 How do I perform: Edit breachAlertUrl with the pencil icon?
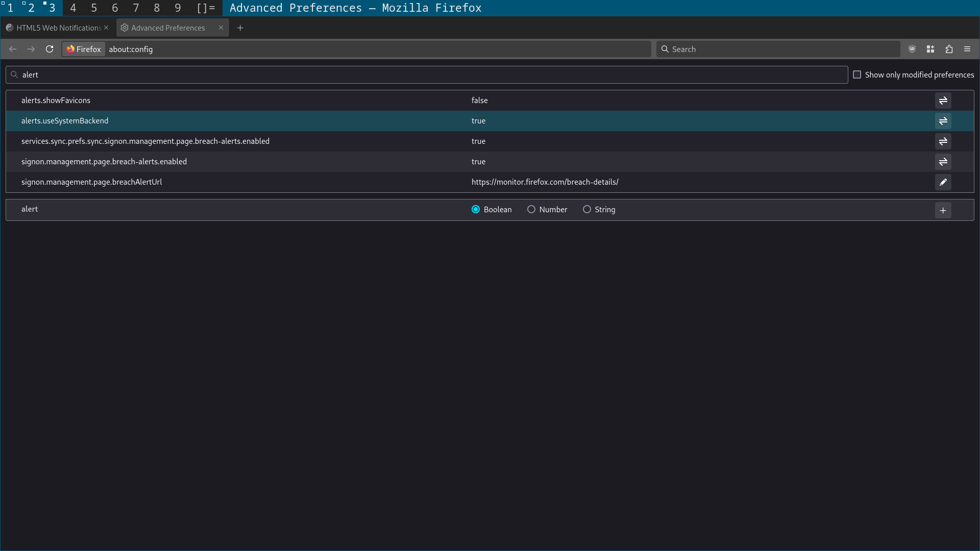click(x=943, y=182)
